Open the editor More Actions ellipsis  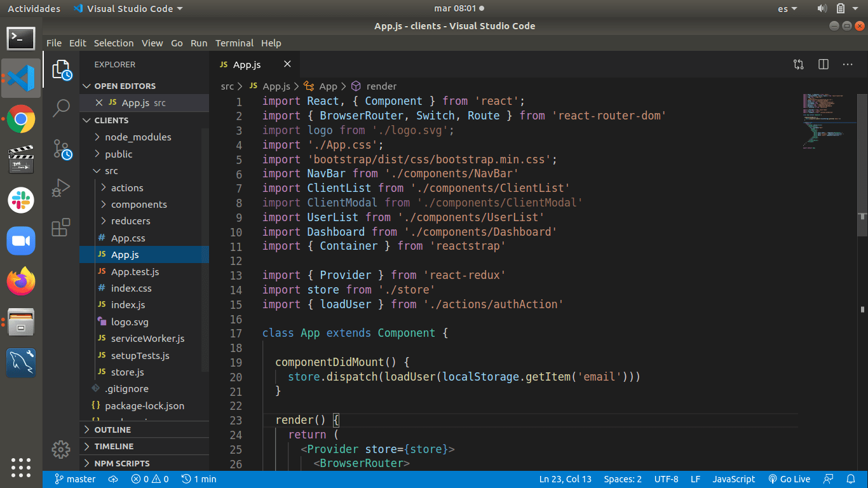click(848, 64)
